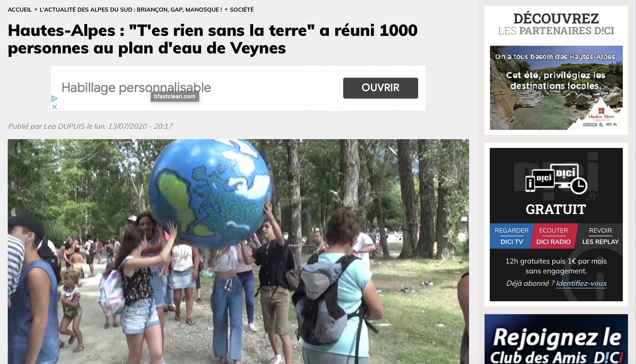Viewport: 636px width, 364px height.
Task: Open the Rejoignez le Club des Amis banner
Action: pyautogui.click(x=556, y=339)
